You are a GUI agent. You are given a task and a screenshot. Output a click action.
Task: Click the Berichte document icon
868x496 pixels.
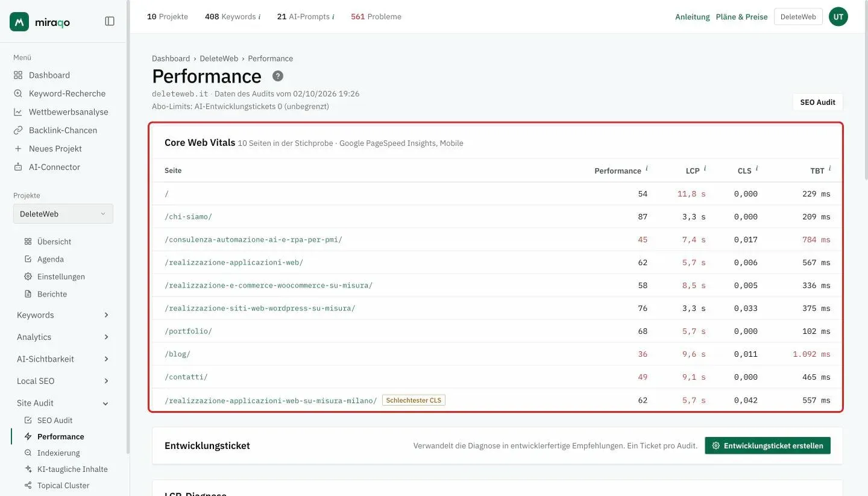(x=28, y=294)
